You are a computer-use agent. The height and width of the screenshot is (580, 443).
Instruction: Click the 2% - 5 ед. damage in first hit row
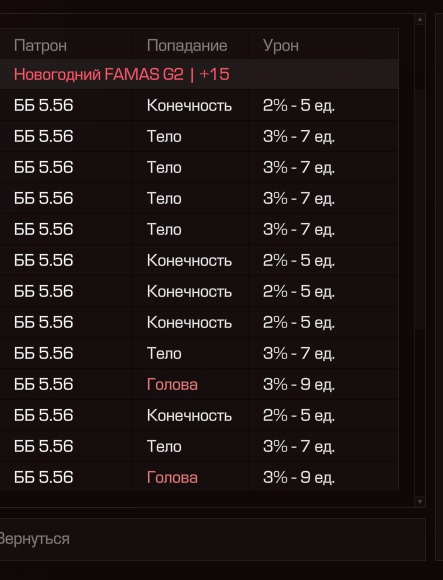[x=299, y=105]
